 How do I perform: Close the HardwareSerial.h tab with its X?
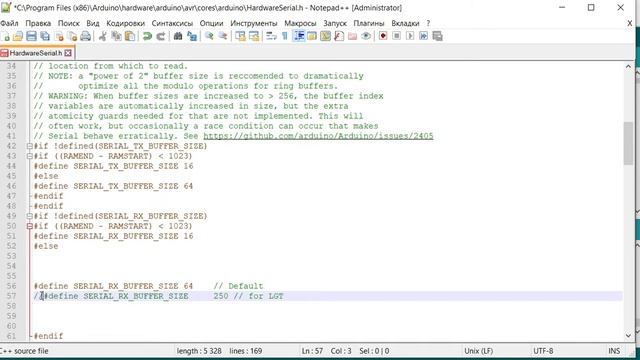(68, 53)
